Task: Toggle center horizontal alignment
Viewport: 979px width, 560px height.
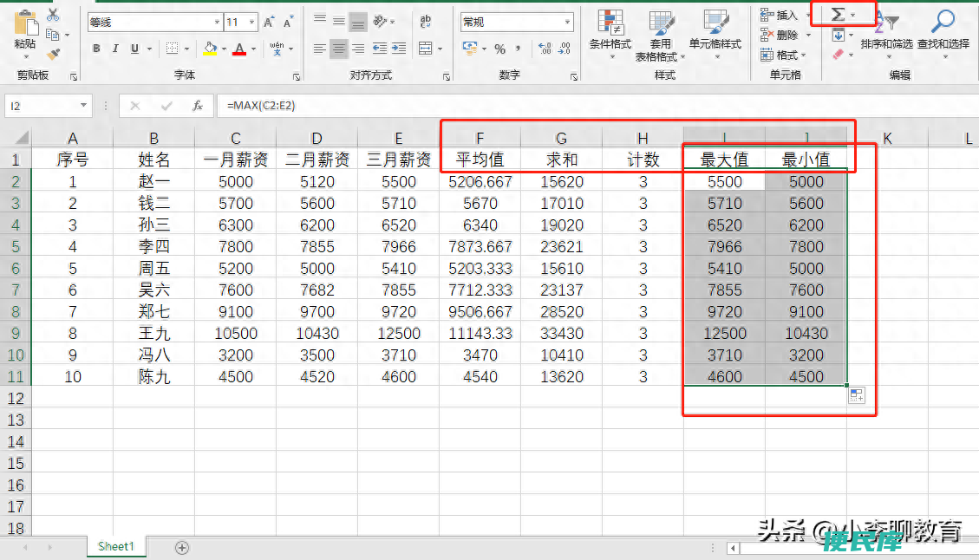Action: 339,48
